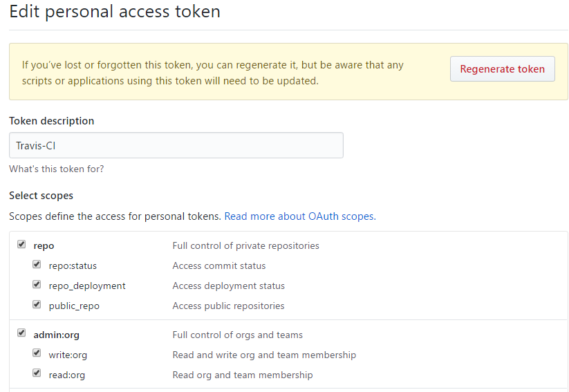Viewport: 569px width, 392px height.
Task: Click the "What's this token for?" hint text
Action: pos(57,169)
